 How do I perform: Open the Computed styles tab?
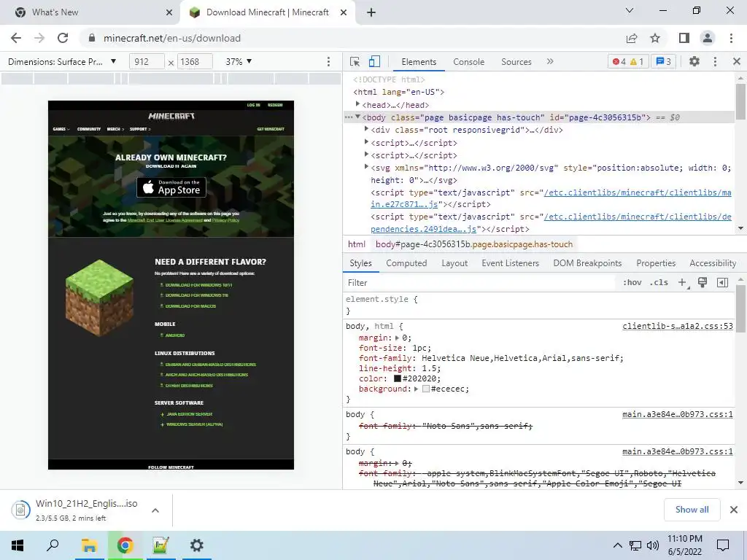click(x=406, y=262)
